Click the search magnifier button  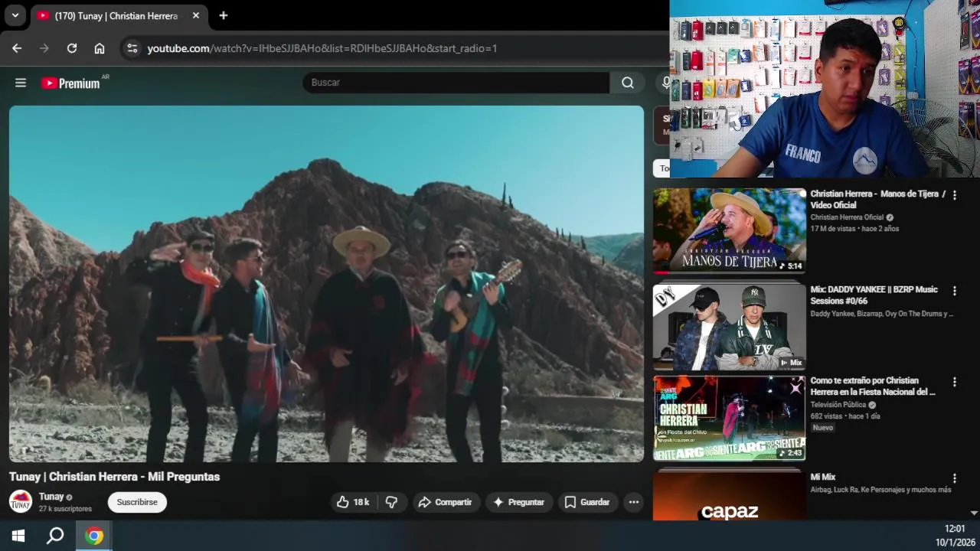(x=628, y=83)
